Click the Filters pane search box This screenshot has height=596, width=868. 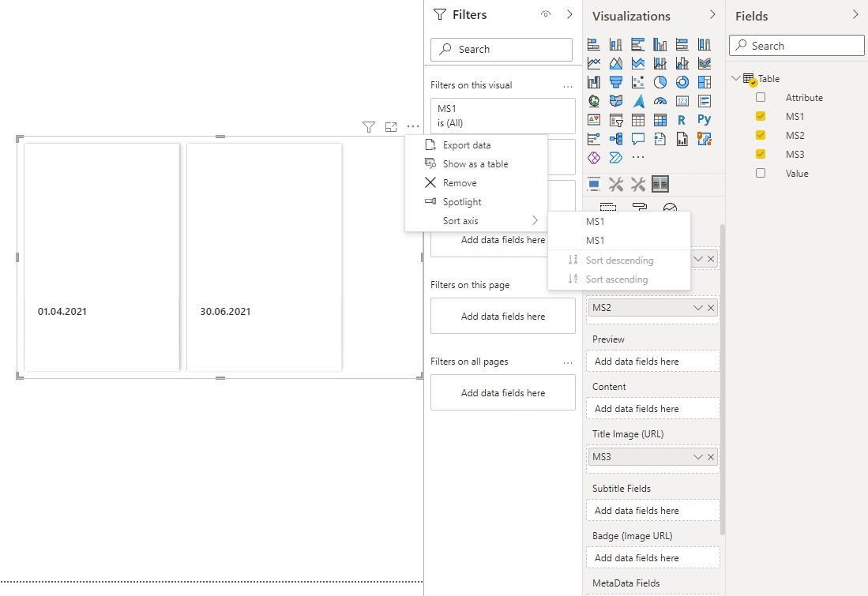[501, 49]
